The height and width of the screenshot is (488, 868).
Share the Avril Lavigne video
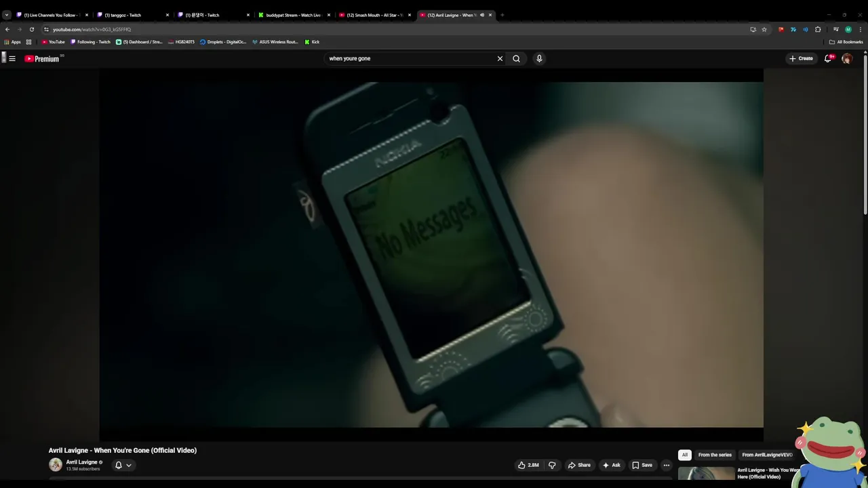[579, 465]
